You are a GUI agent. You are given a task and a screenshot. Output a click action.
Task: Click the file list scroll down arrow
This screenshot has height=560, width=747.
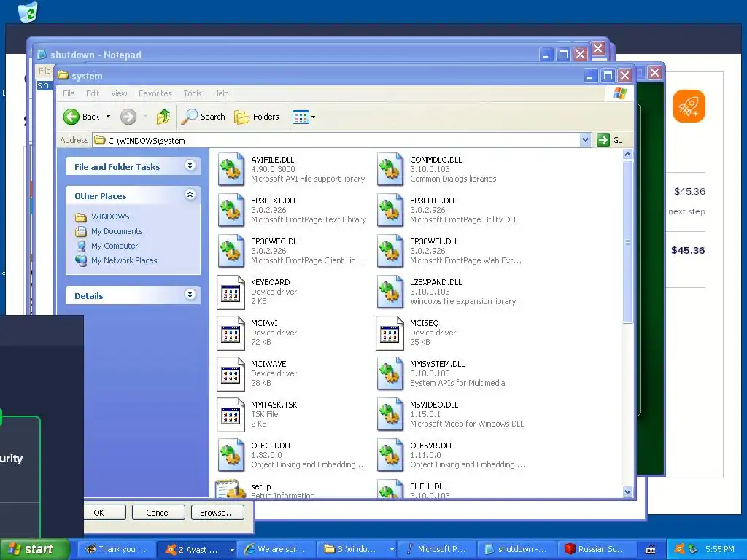tap(627, 492)
